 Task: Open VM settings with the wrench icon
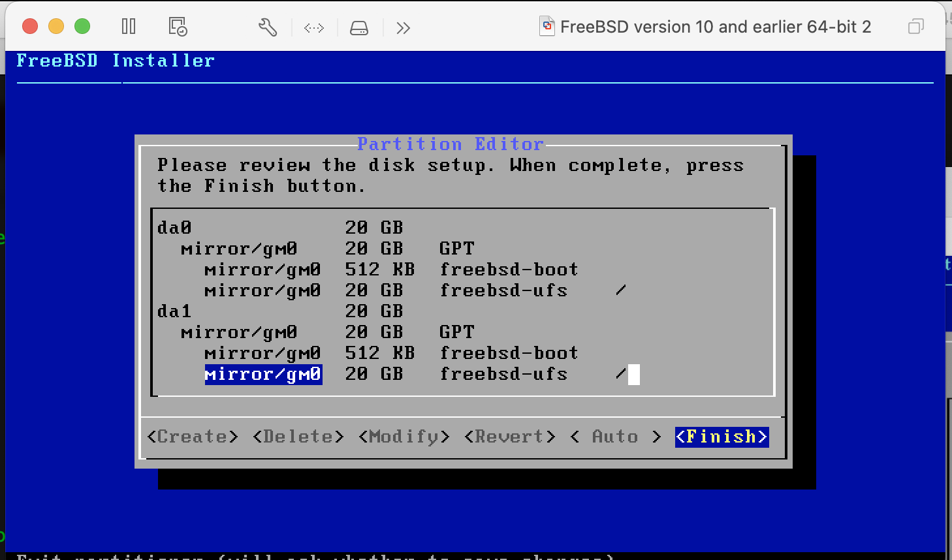pyautogui.click(x=268, y=27)
